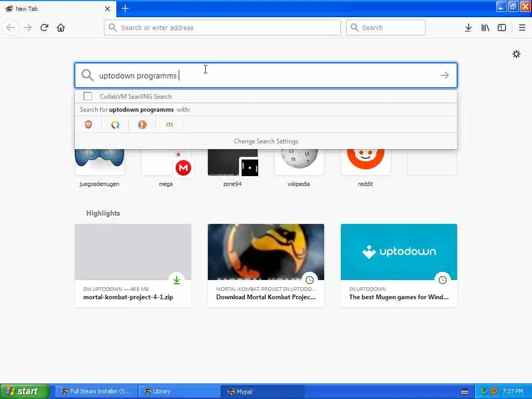The image size is (532, 399).
Task: Open The best Mugen games highlight
Action: tap(399, 265)
